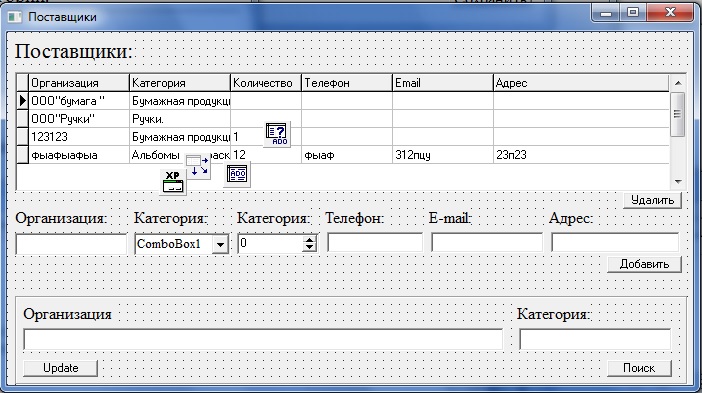Select the ADOQuery component icon
This screenshot has width=702, height=393.
pos(277,134)
